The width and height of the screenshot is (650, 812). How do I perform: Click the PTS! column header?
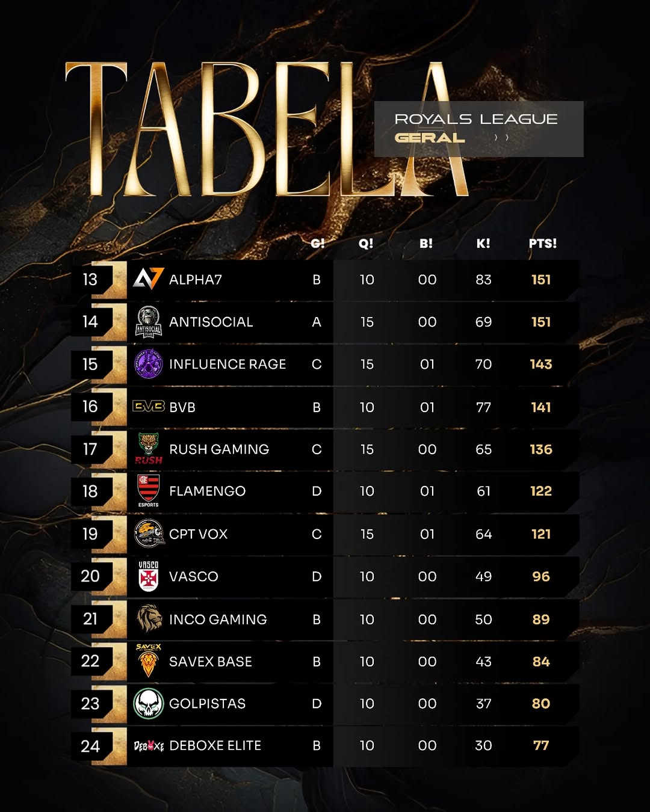coord(542,244)
